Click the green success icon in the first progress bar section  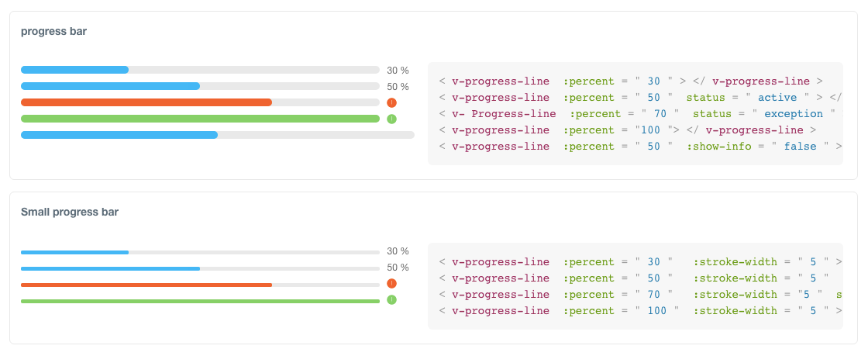(391, 119)
